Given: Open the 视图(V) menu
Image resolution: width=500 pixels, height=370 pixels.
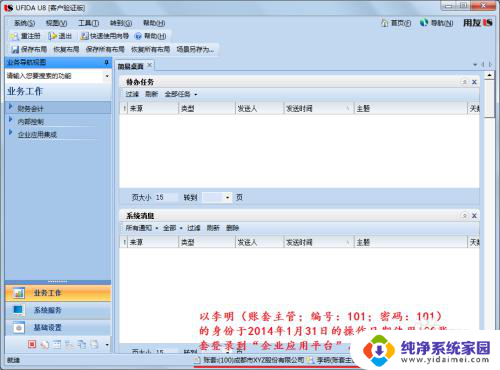Looking at the screenshot, I should [56, 23].
